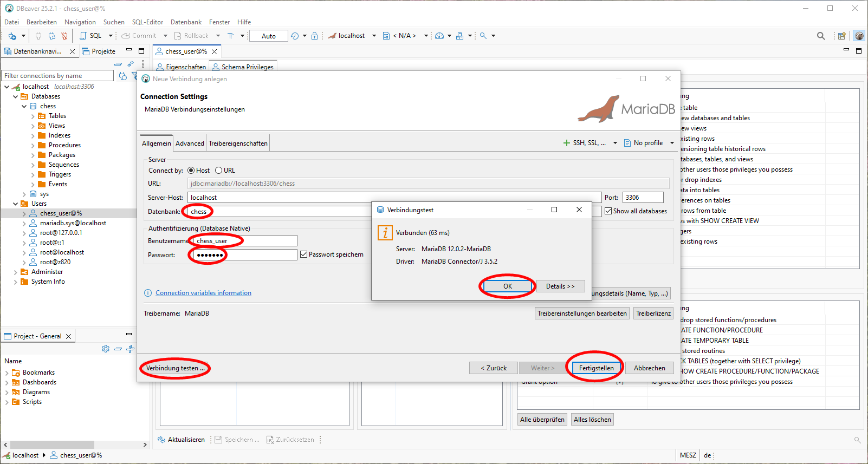Open the SQL-Editor menu
Screen dimensions: 868x464
click(147, 22)
